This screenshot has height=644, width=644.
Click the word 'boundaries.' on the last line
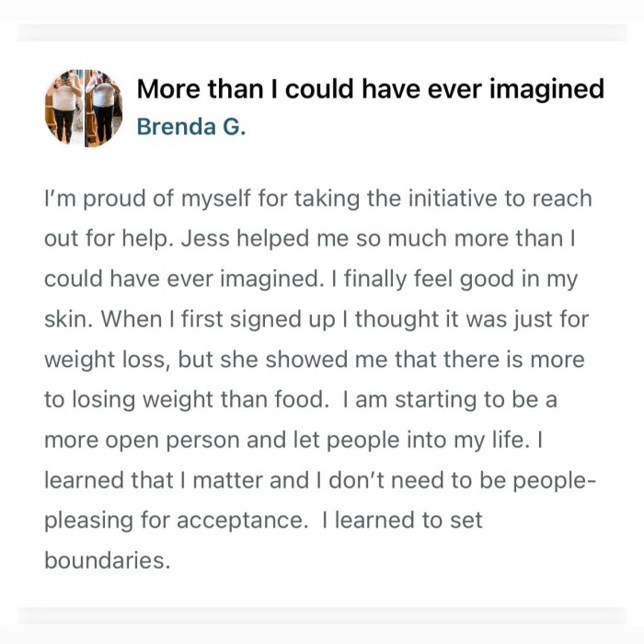(107, 560)
